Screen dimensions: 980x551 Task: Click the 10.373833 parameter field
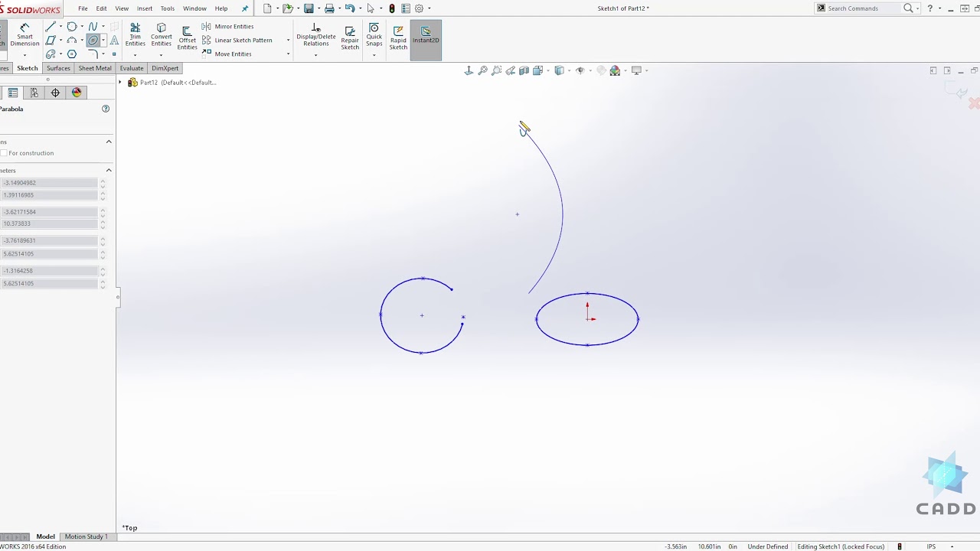click(x=49, y=224)
